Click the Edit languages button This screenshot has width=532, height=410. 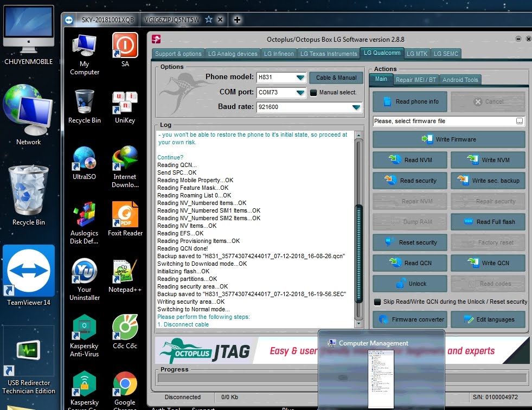tap(488, 319)
